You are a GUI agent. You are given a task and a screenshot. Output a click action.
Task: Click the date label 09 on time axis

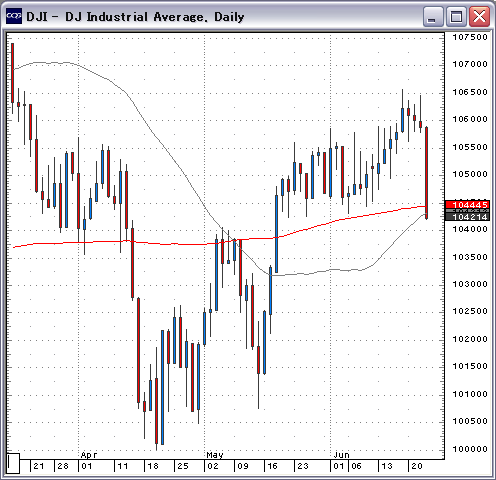pyautogui.click(x=243, y=466)
